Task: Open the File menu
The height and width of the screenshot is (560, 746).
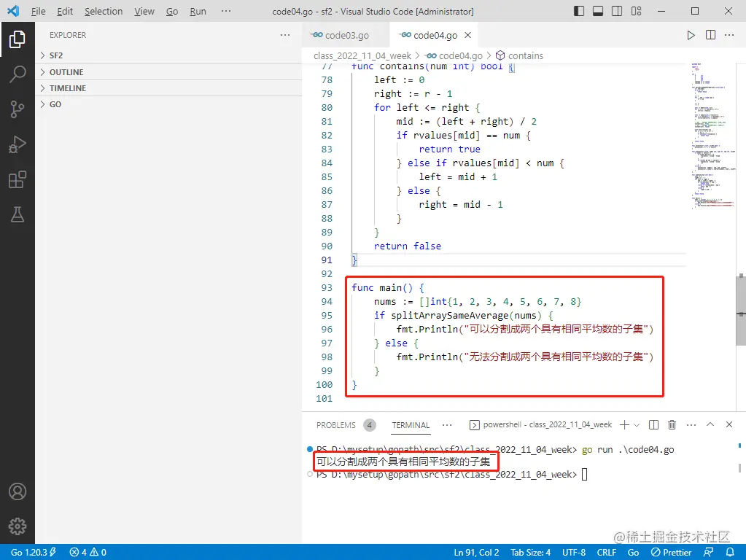Action: point(38,11)
